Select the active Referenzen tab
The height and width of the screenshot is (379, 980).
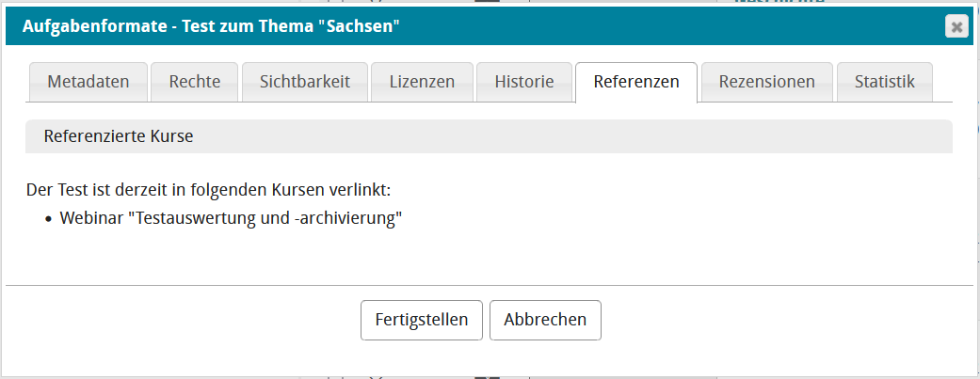click(x=636, y=82)
